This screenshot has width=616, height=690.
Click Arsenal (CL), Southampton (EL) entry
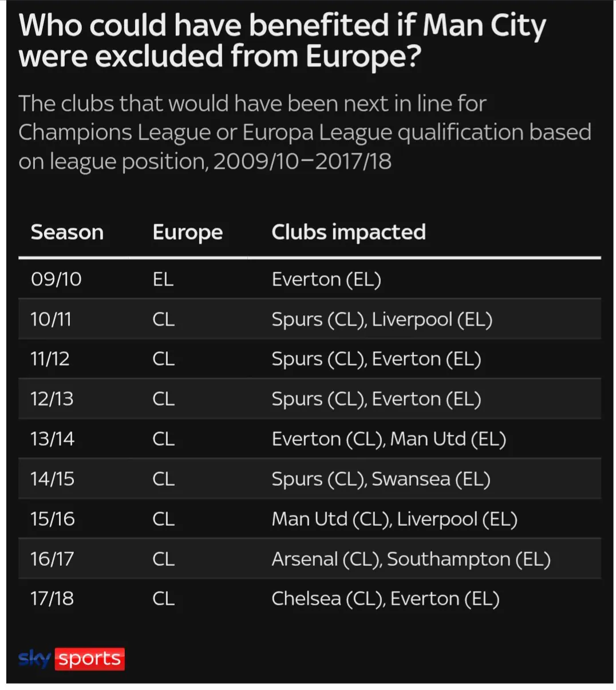(411, 559)
